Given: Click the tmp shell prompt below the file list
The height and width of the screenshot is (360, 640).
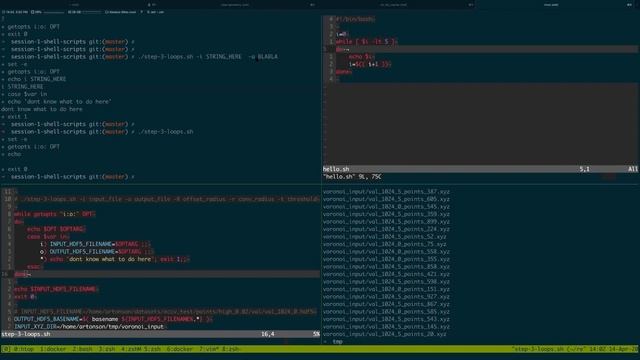Looking at the screenshot, I should [x=333, y=342].
